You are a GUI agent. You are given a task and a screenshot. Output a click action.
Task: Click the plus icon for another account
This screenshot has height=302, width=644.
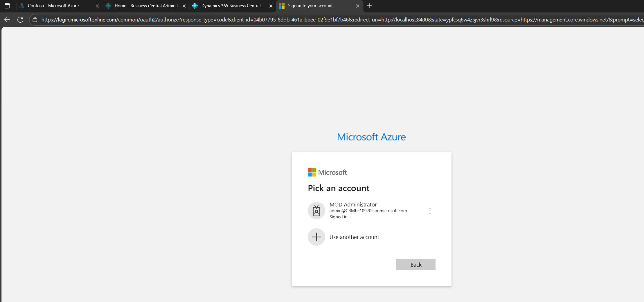click(x=316, y=237)
